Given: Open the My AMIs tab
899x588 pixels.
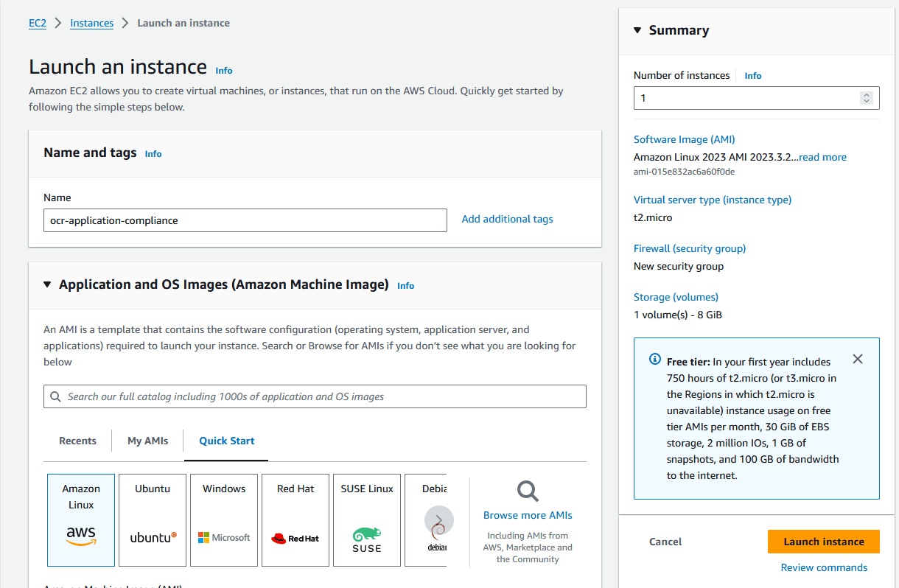Looking at the screenshot, I should (x=147, y=441).
